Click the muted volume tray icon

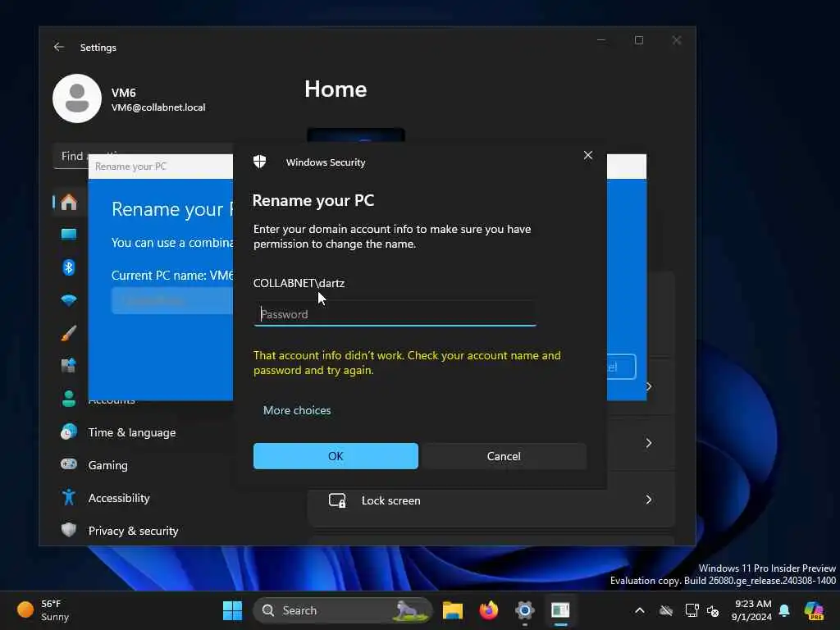pos(713,610)
